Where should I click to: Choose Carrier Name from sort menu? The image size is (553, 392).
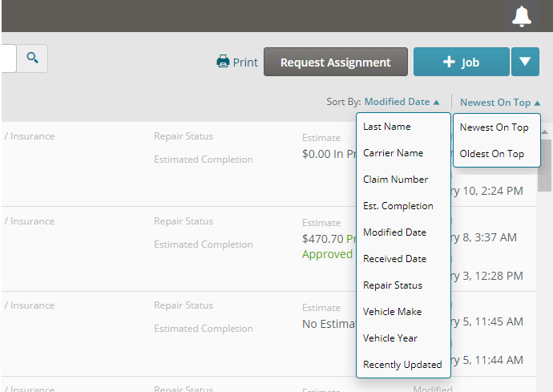(393, 153)
